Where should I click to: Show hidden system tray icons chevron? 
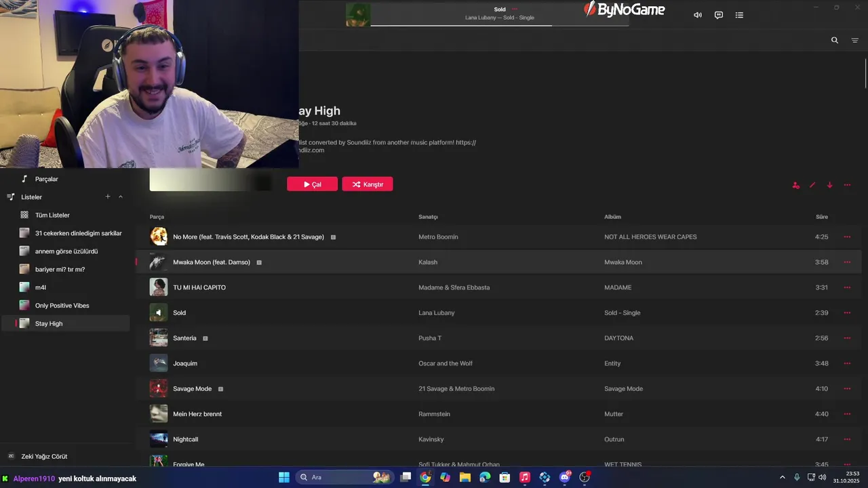tap(782, 477)
